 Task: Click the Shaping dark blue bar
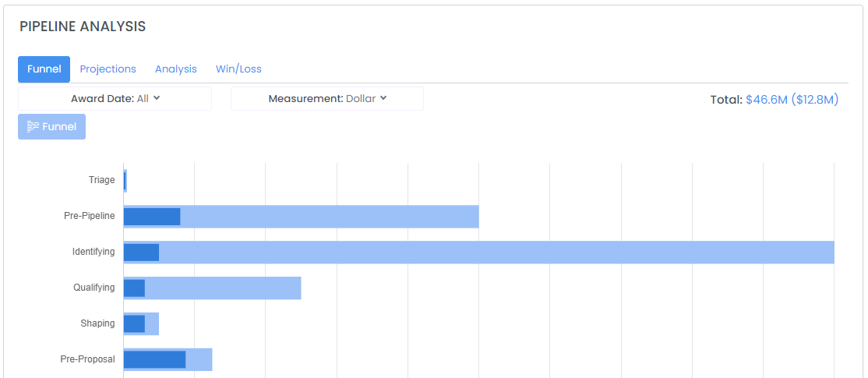[134, 323]
